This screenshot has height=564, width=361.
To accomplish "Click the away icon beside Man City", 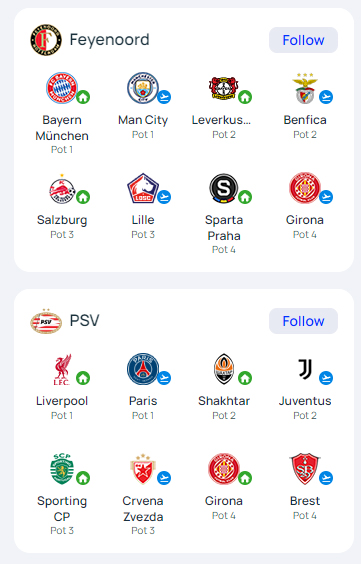I will pos(164,97).
